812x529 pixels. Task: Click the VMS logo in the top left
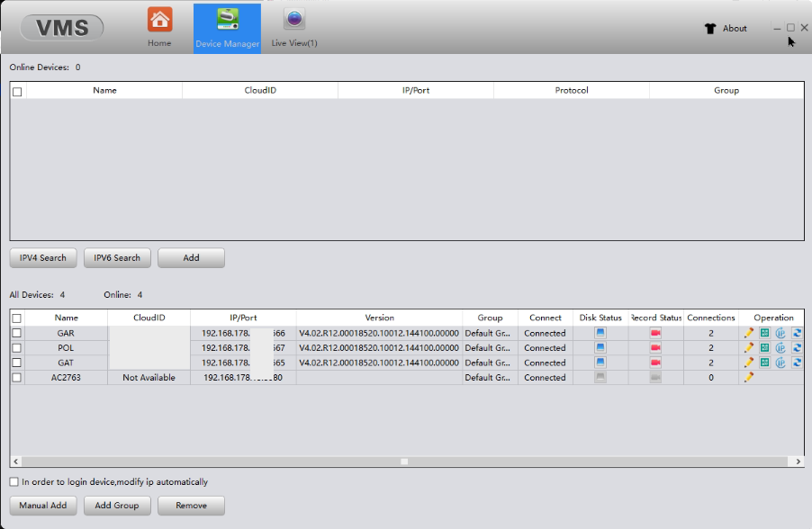(x=60, y=27)
